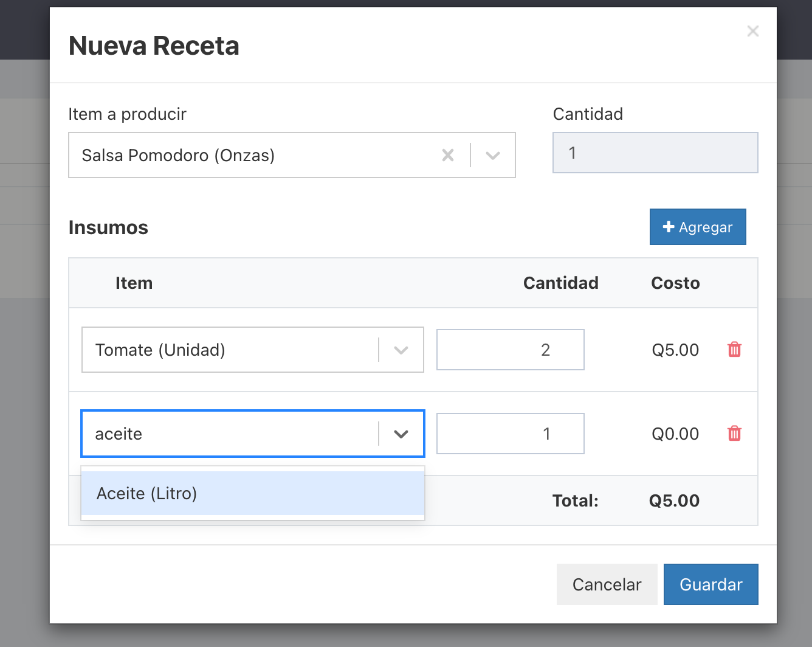Focus the Tomate quantity field showing 2

coord(511,350)
